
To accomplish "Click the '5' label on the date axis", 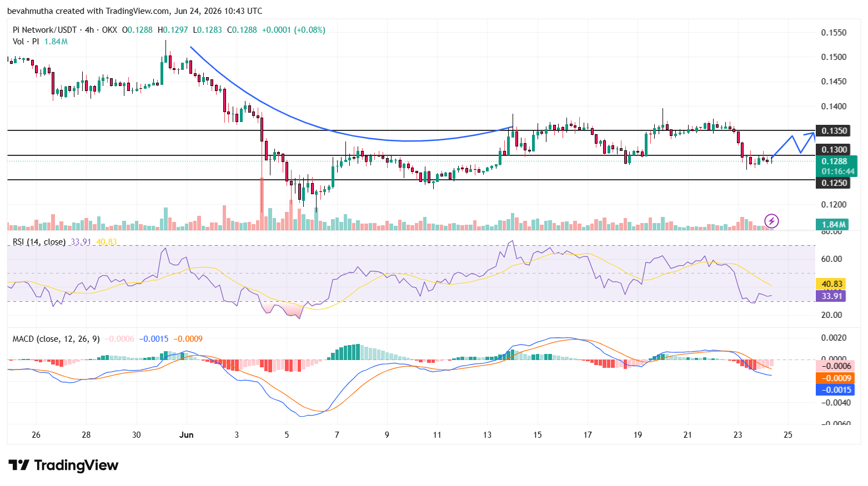I will pos(287,435).
